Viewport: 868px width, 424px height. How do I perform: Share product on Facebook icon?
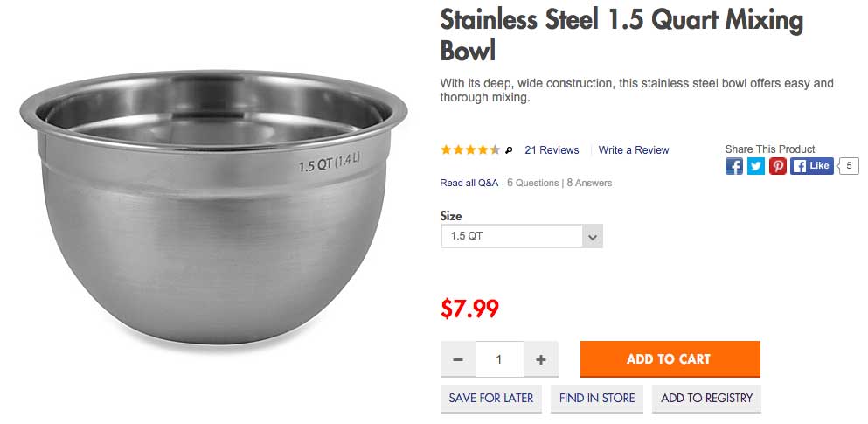coord(734,166)
